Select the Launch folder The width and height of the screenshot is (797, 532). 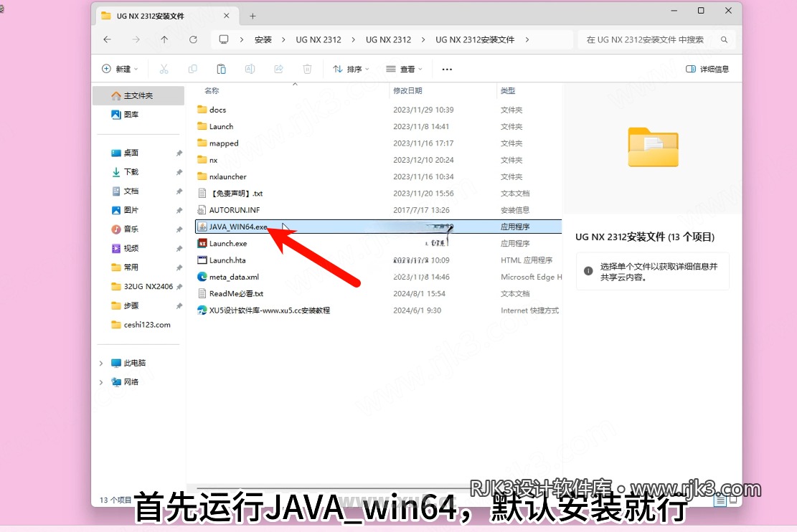(x=379, y=126)
